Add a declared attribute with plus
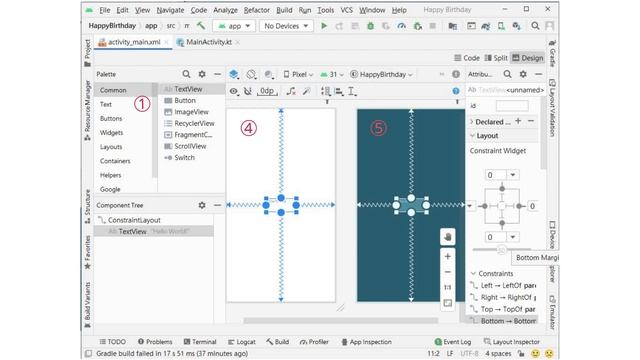 click(518, 121)
